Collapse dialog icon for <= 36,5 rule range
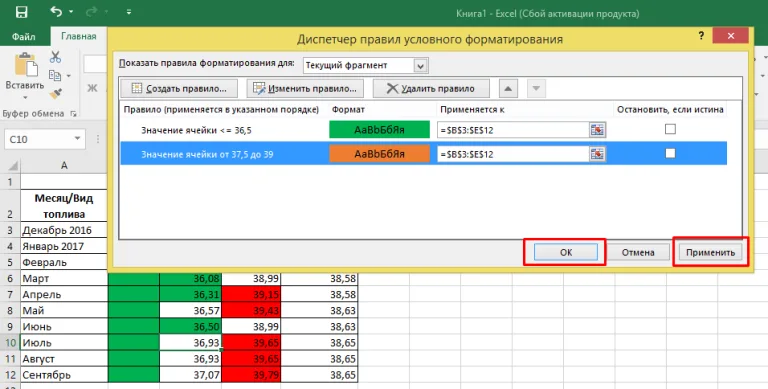768x389 pixels. tap(598, 130)
